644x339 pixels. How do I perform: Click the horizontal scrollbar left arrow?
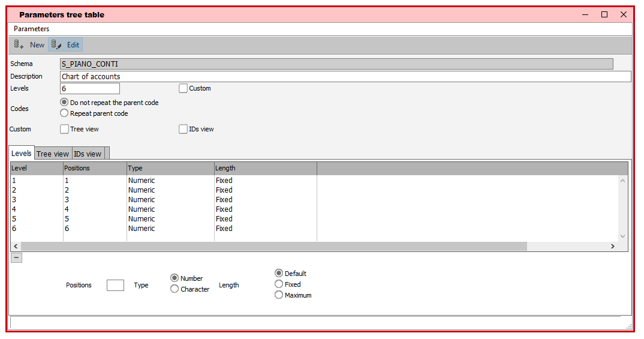(x=16, y=246)
